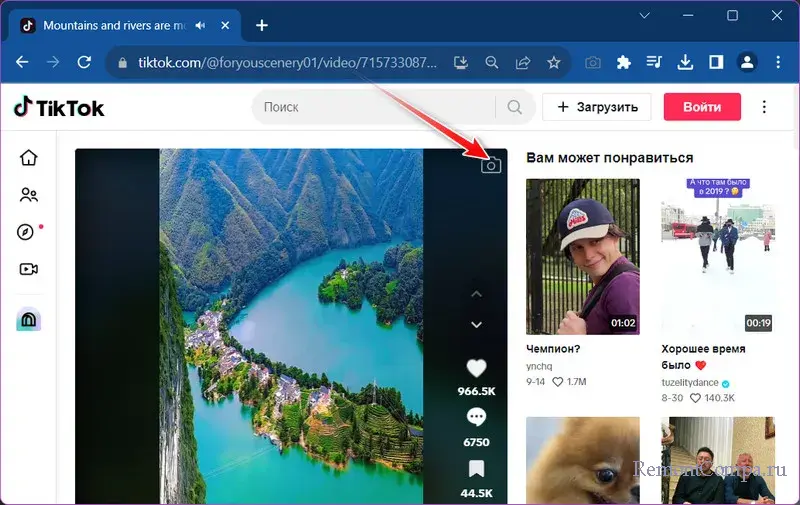Go to Home in the TikTok sidebar
Viewport: 800px width, 505px height.
pos(28,158)
